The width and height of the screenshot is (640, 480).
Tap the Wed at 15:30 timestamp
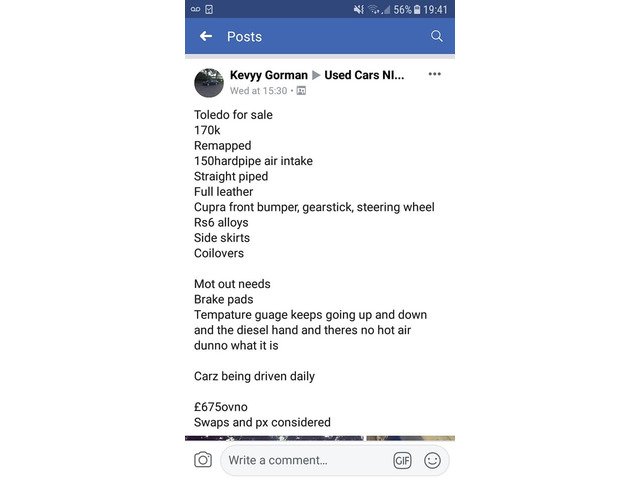point(258,91)
